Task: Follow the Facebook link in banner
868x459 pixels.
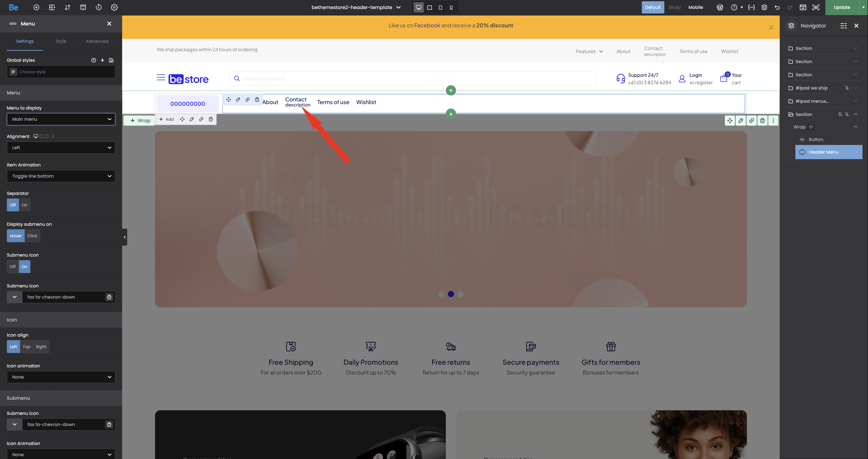Action: pyautogui.click(x=427, y=25)
